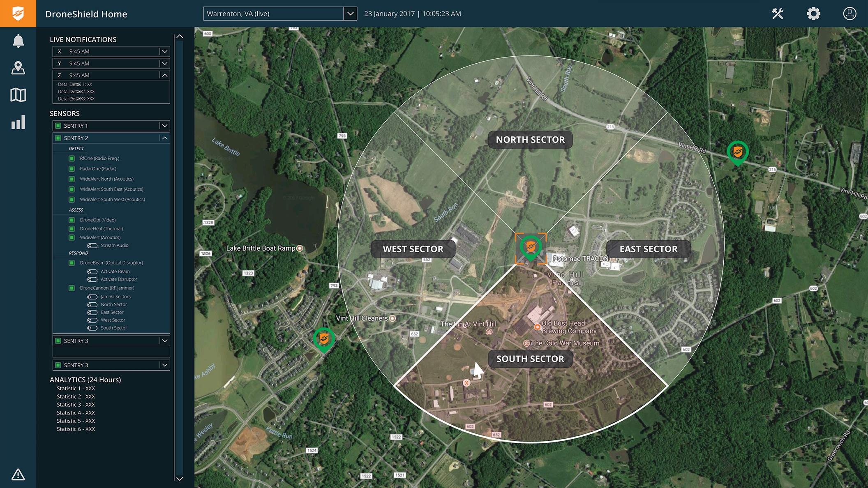Expand the SENTRY 1 sensor panel

point(164,126)
